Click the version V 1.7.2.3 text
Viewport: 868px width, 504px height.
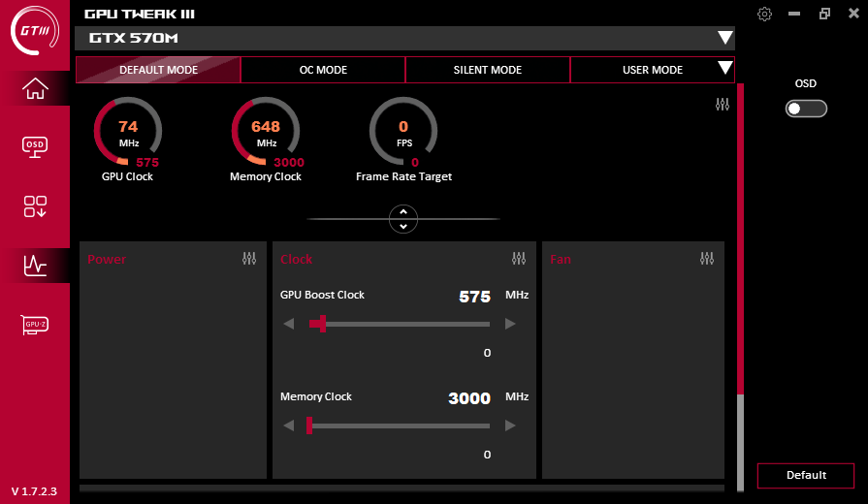click(x=34, y=491)
